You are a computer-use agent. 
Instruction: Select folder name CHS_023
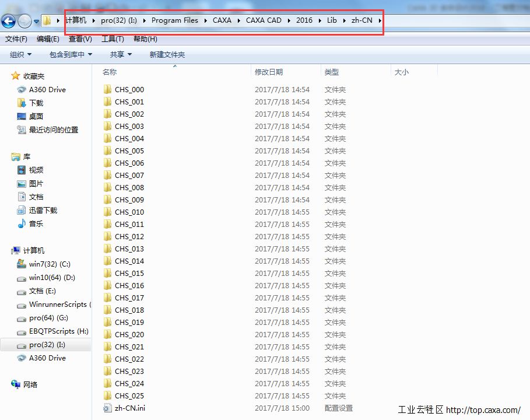129,372
